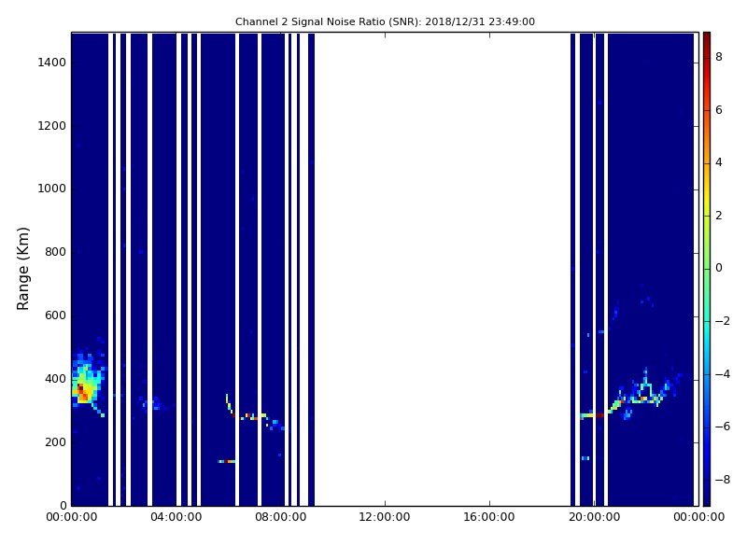Click the colorbar tick label 0
This screenshot has width=747, height=560.
[719, 268]
